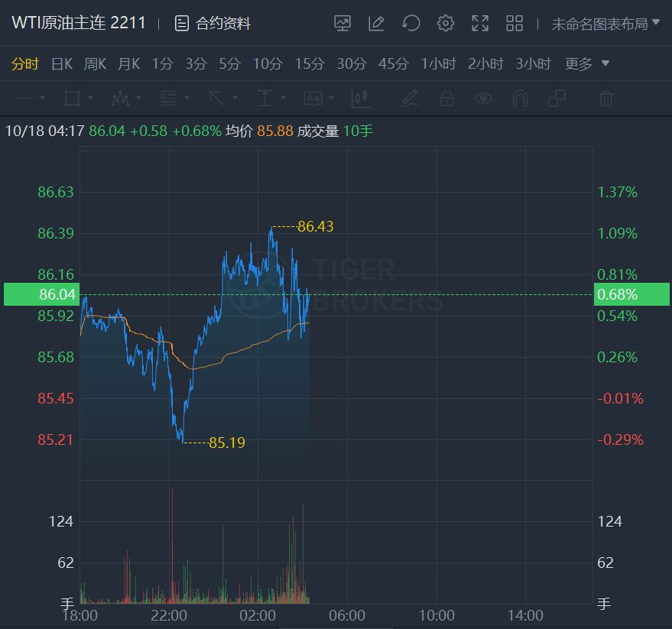Expand the text tool options arrow

click(x=331, y=98)
